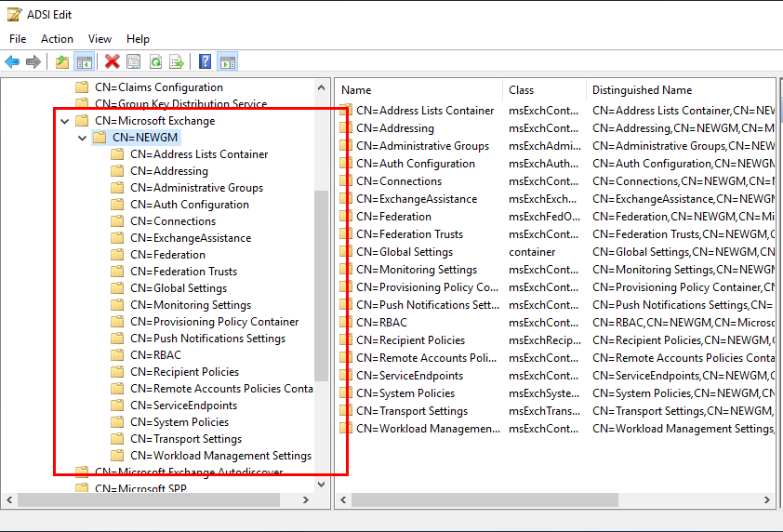Image resolution: width=783 pixels, height=532 pixels.
Task: Click folder icon of CN=Recipient Policies in tree
Action: [x=117, y=372]
